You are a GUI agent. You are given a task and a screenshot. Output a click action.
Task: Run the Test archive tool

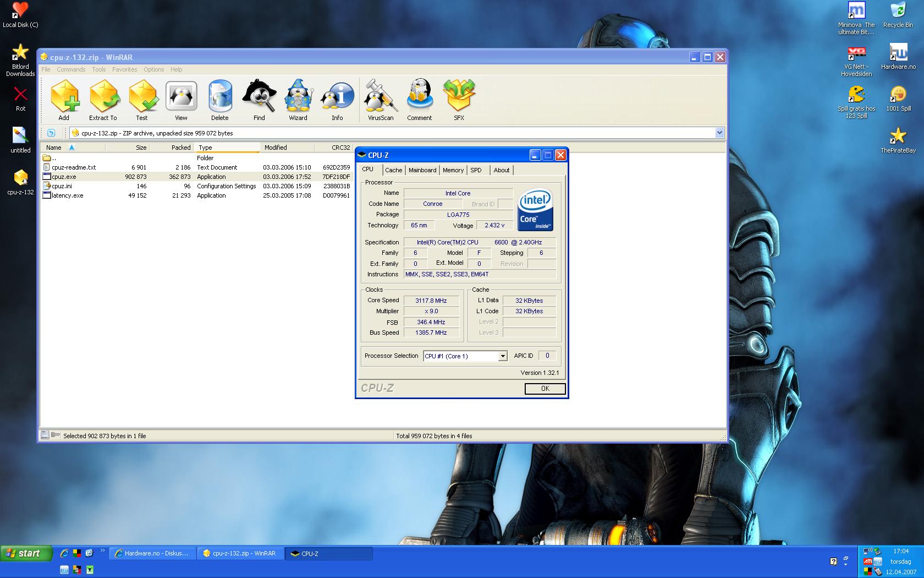(142, 100)
